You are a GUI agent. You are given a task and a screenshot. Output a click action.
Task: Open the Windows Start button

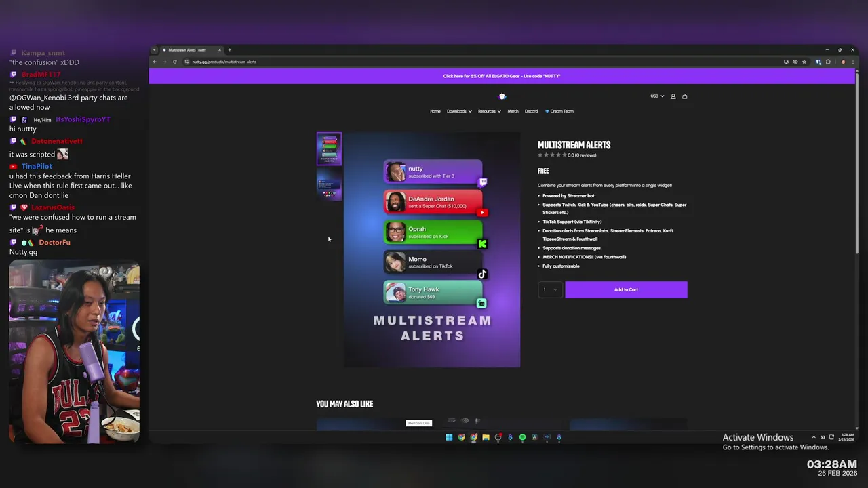click(x=449, y=437)
